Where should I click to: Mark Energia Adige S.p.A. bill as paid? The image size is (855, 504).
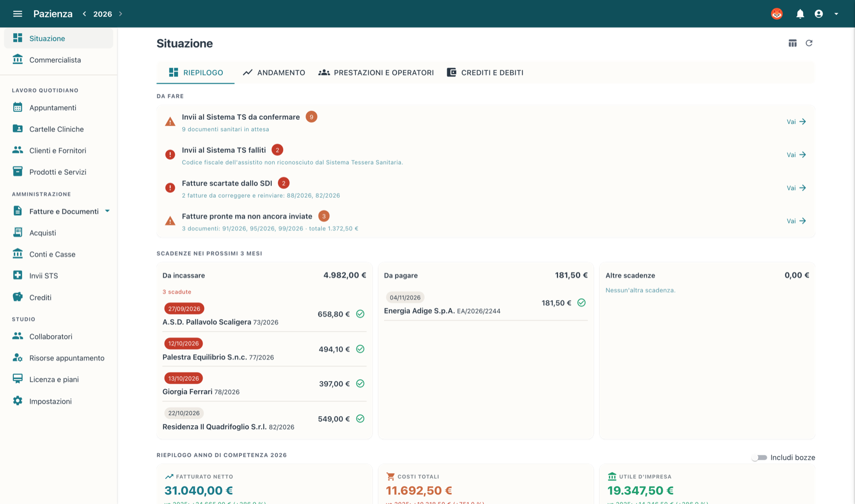(581, 303)
